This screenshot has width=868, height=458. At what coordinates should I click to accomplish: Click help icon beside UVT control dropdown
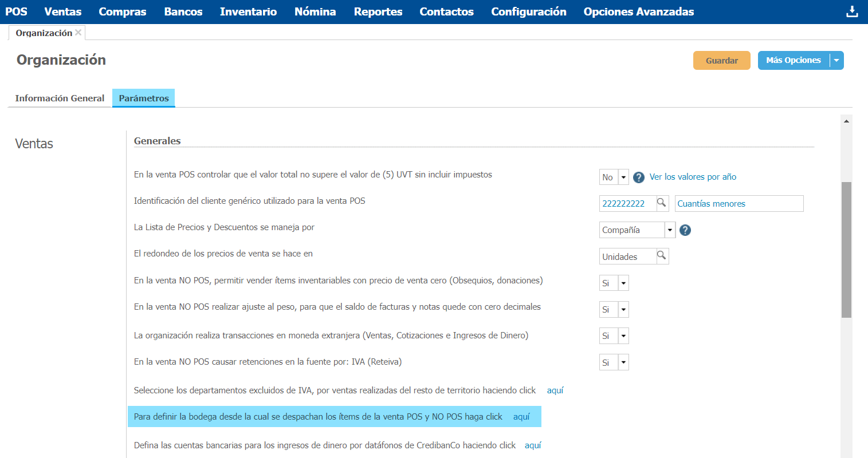tap(639, 177)
